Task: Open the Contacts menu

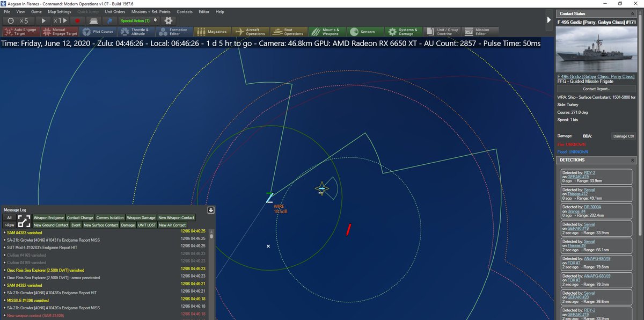Action: pos(185,11)
